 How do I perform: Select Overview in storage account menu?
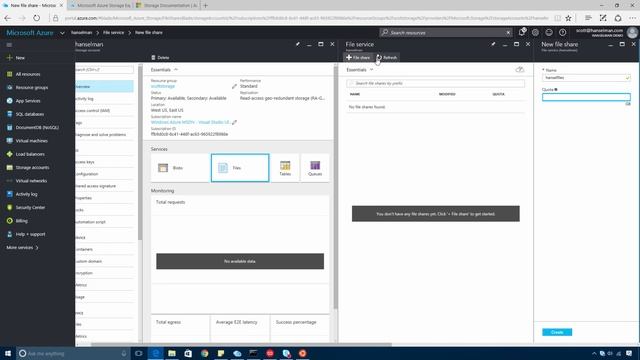pyautogui.click(x=104, y=87)
